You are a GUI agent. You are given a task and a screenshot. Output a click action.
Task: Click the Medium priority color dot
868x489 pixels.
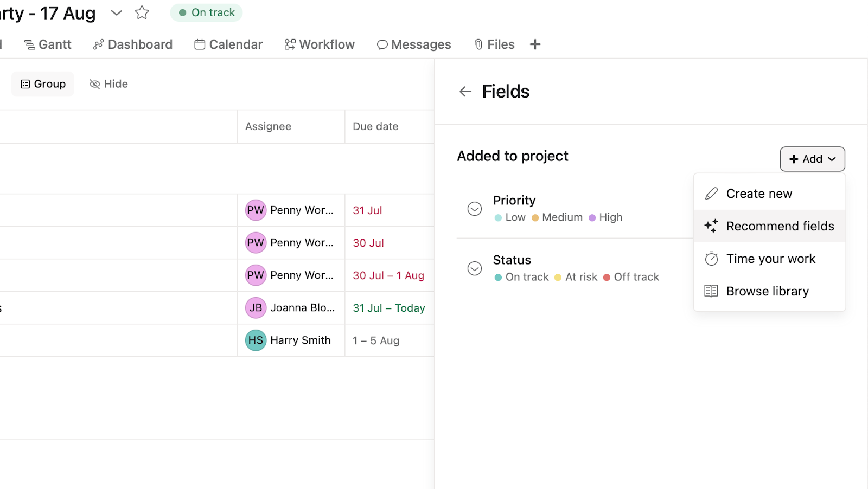tap(535, 218)
